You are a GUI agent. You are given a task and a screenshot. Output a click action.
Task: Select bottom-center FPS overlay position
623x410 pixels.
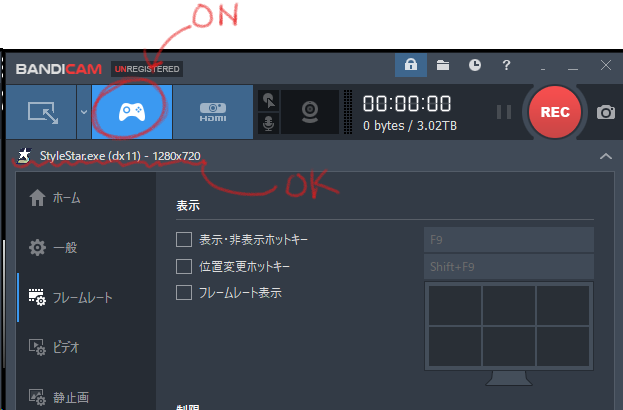pos(509,346)
